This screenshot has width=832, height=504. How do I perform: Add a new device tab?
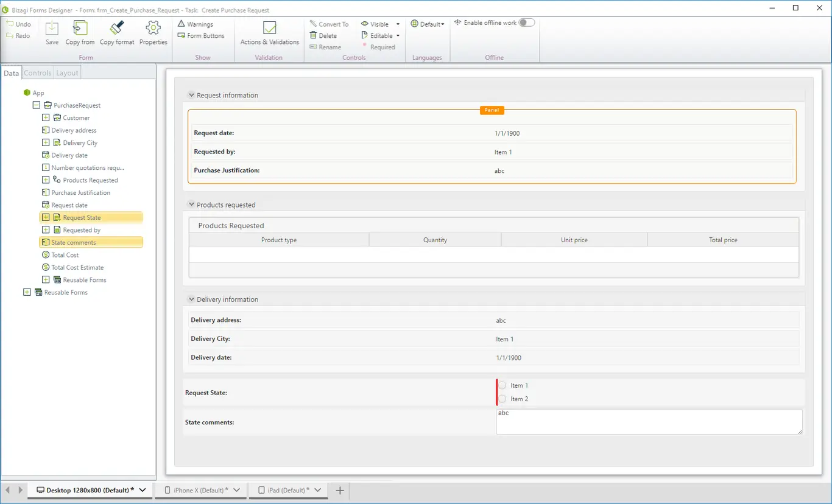click(340, 490)
